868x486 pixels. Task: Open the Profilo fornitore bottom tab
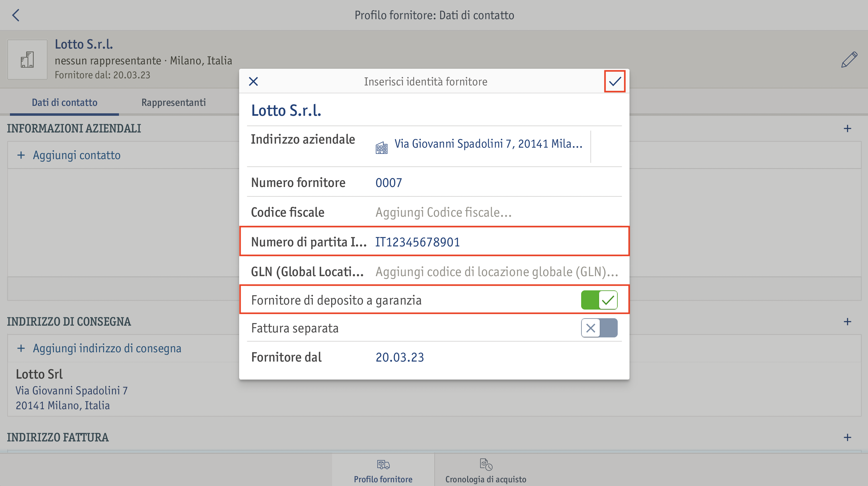click(383, 470)
